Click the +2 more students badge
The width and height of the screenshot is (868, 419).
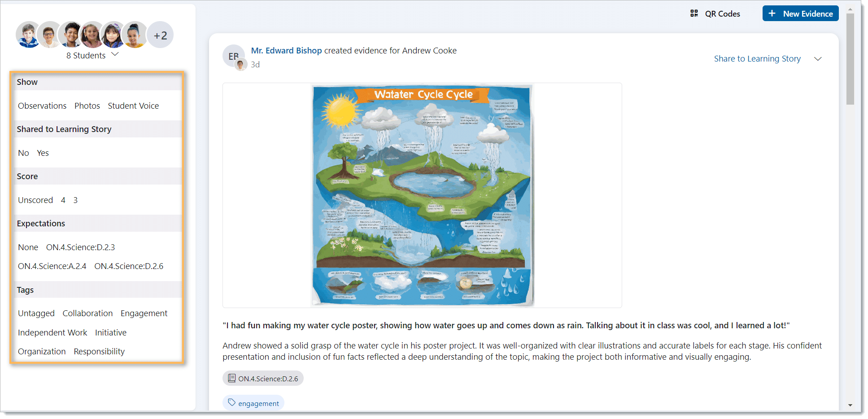click(x=160, y=35)
